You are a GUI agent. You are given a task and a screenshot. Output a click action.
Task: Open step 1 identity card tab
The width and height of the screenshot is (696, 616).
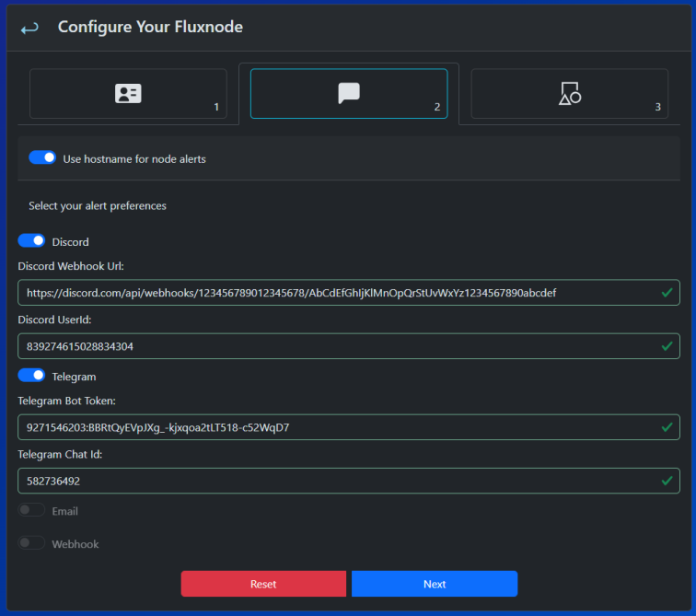[x=128, y=94]
